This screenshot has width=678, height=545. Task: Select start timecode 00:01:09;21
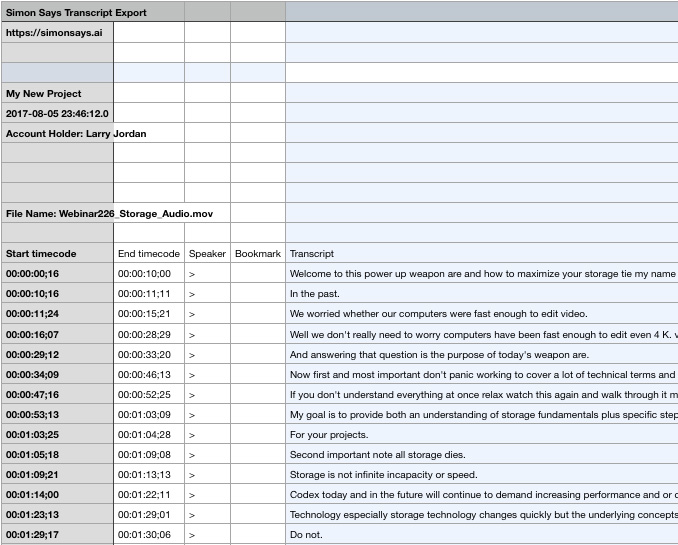58,474
